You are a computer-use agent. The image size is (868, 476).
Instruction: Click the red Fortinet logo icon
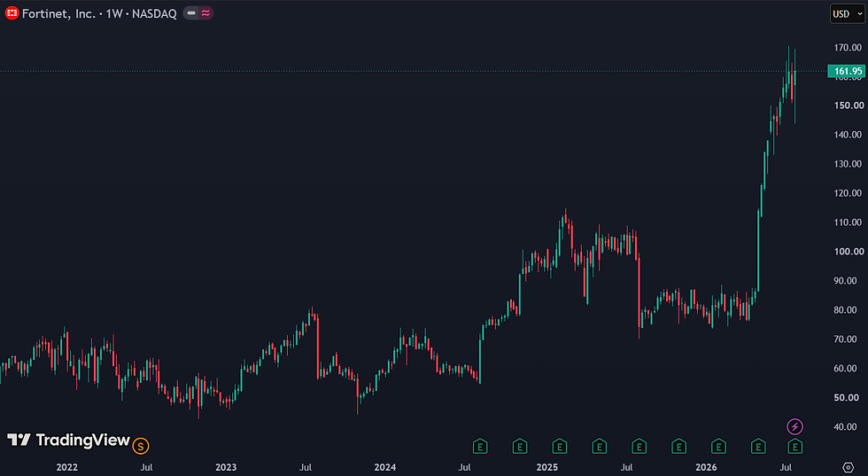tap(12, 13)
